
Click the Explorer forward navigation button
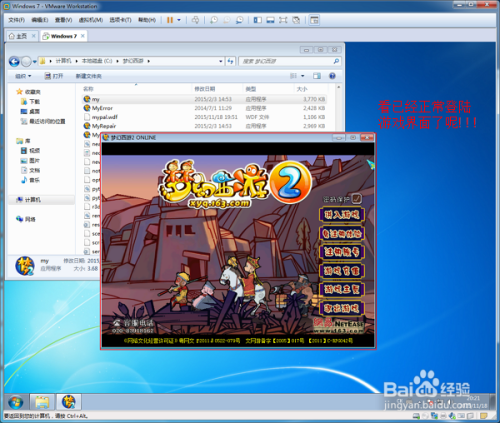(x=26, y=61)
